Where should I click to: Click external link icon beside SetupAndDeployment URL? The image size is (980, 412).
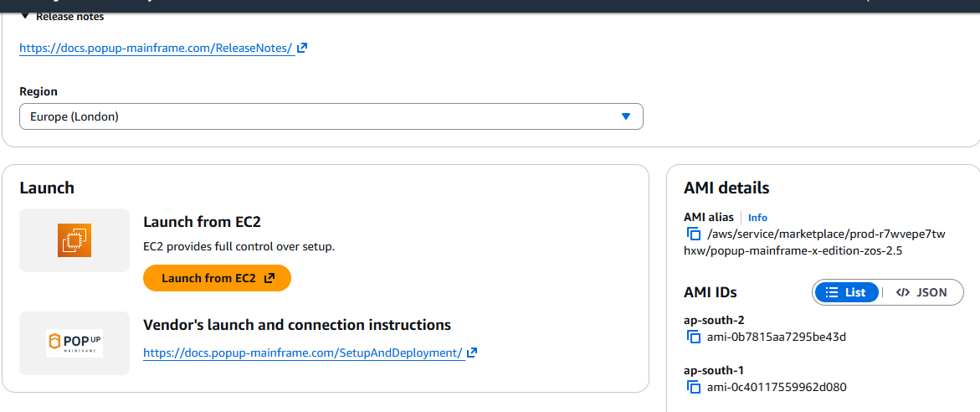click(473, 352)
